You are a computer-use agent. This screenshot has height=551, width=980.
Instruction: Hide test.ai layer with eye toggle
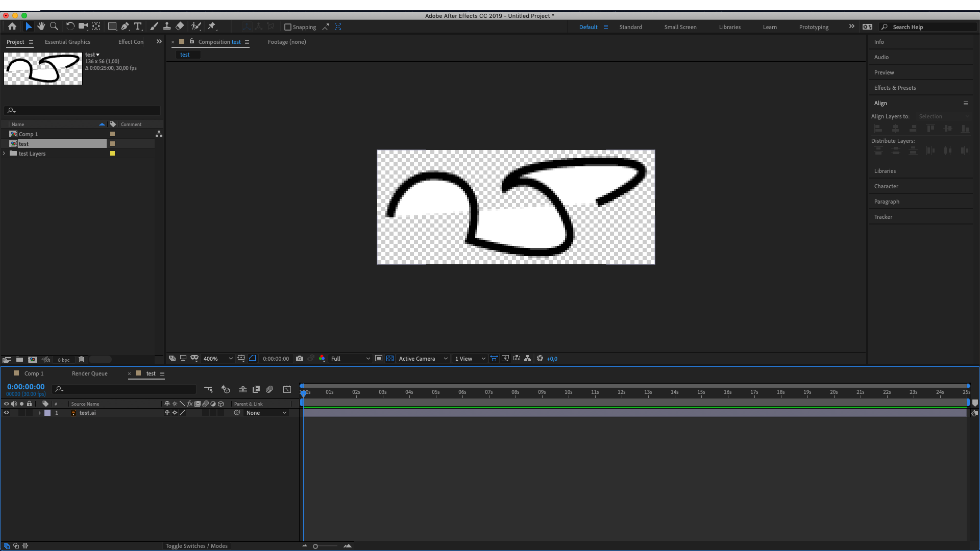tap(7, 413)
